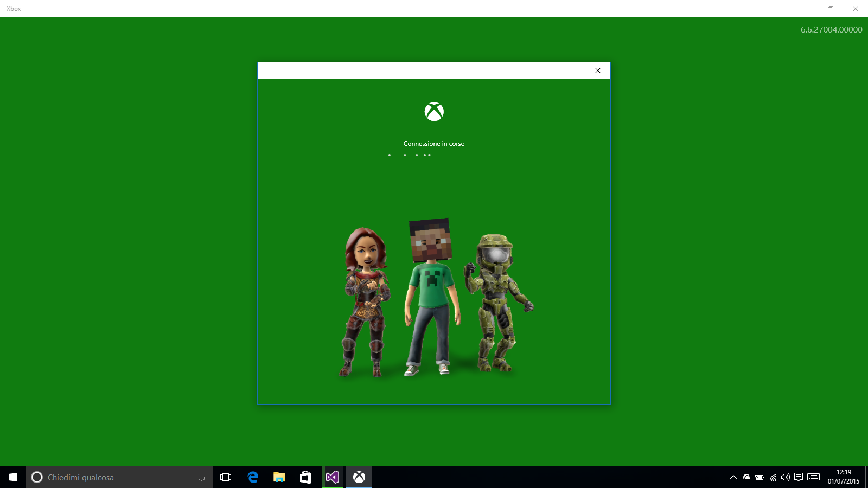
Task: Open the Windows Store from the taskbar
Action: (x=306, y=477)
